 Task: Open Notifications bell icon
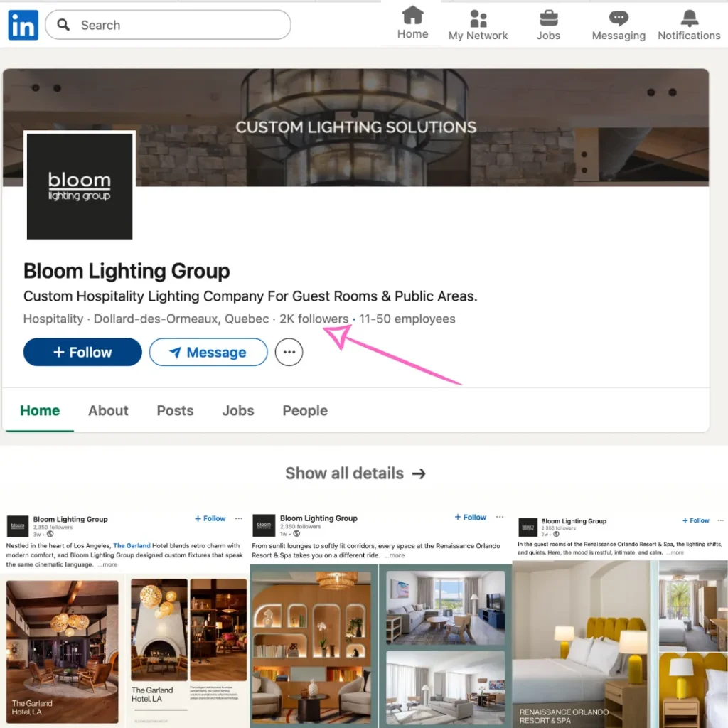(x=689, y=18)
